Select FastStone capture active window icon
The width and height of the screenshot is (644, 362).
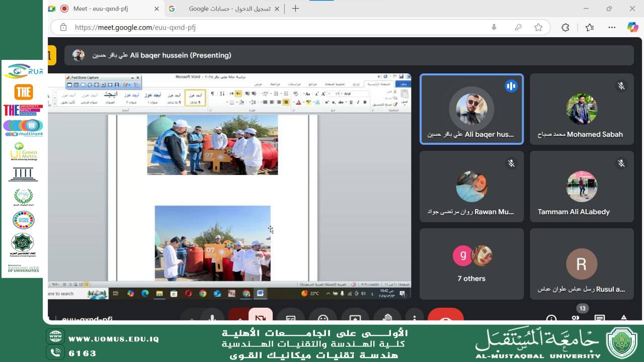[x=69, y=84]
